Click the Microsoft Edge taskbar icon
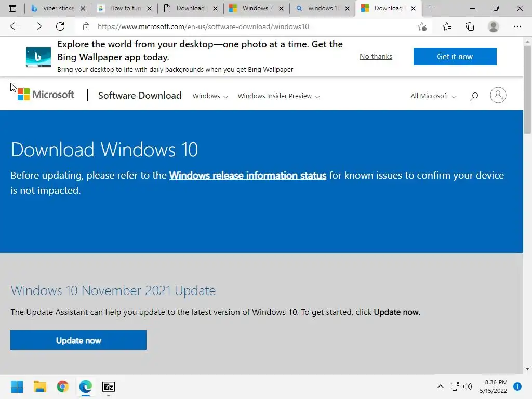This screenshot has width=532, height=399. [x=86, y=387]
